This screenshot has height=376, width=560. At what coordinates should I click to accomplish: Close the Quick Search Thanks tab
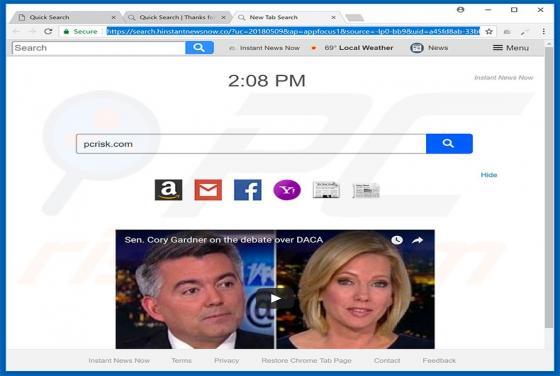(224, 17)
